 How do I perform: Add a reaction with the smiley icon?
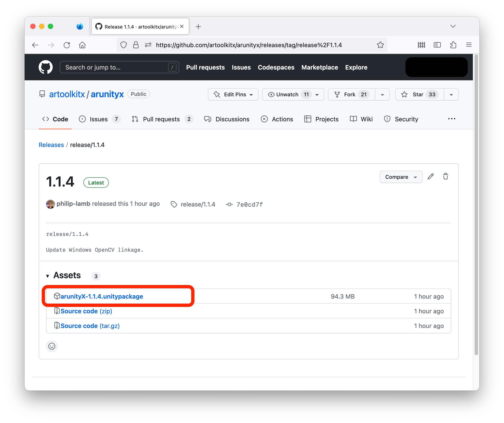pyautogui.click(x=52, y=346)
